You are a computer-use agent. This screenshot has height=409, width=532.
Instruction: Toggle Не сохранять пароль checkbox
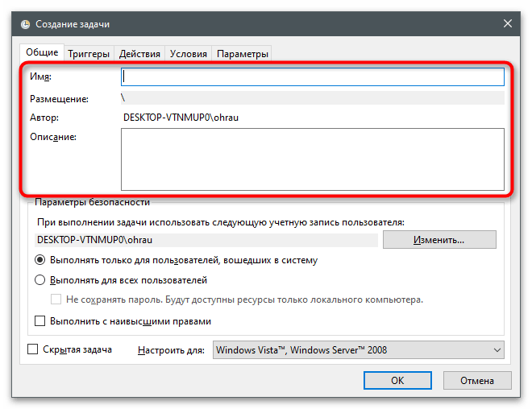click(x=56, y=300)
